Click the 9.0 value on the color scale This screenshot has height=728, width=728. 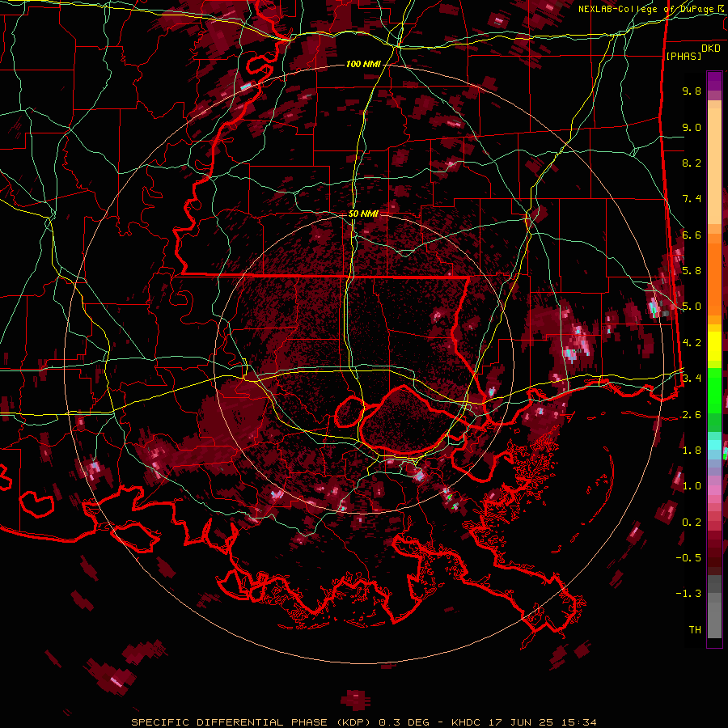click(692, 127)
